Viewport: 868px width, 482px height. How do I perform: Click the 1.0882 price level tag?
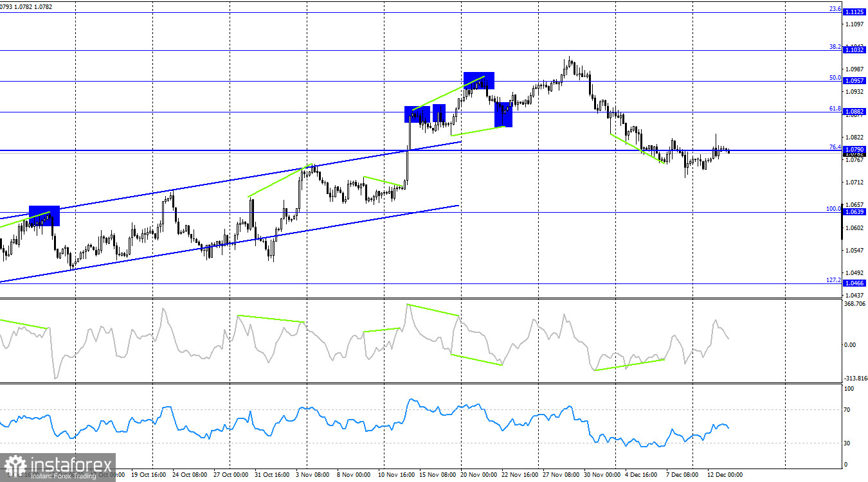(854, 112)
